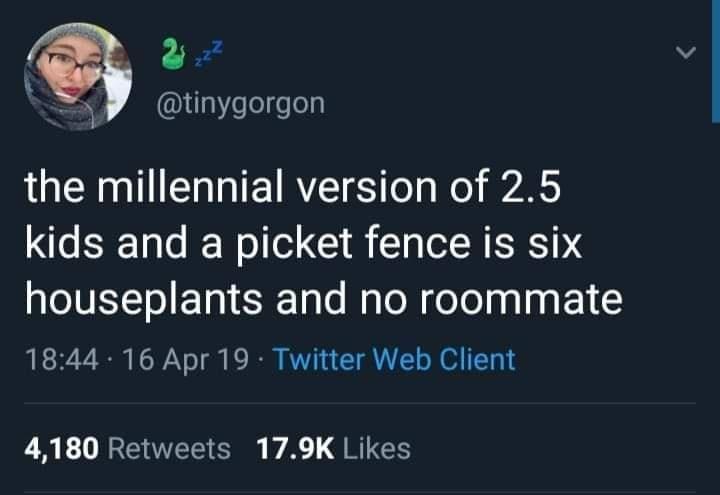Click the bold 17.9K like count number
720x495 pixels.
coord(296,449)
